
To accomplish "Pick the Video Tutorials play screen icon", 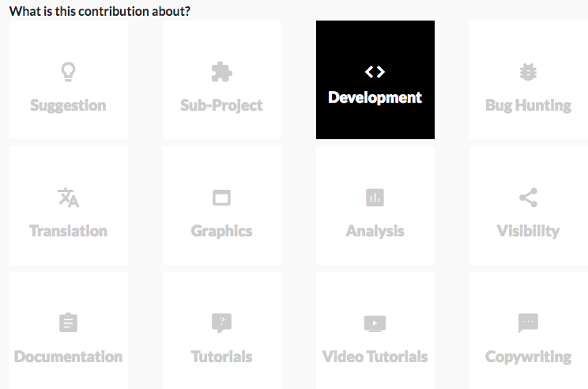I will pos(375,323).
